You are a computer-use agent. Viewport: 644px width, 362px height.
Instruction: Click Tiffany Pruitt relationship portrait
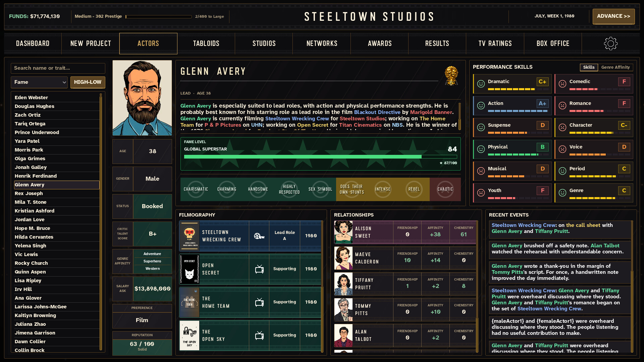click(x=343, y=284)
